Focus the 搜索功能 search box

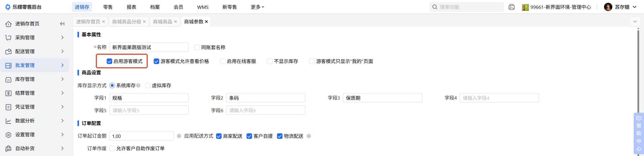click(469, 7)
